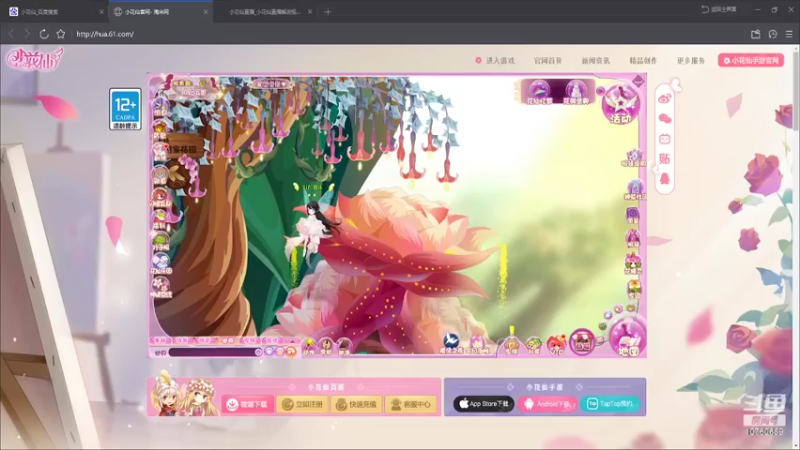The image size is (800, 450).
Task: Open the browser history clock icon
Action: tap(772, 34)
